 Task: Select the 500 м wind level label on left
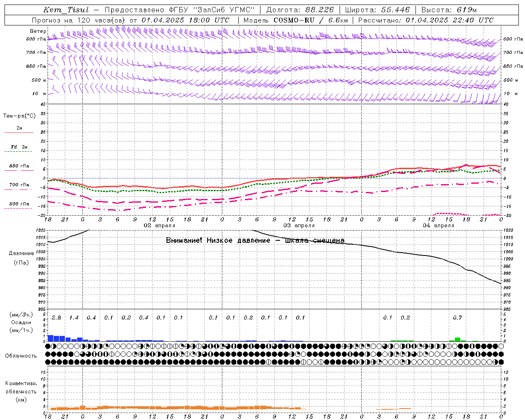point(39,80)
